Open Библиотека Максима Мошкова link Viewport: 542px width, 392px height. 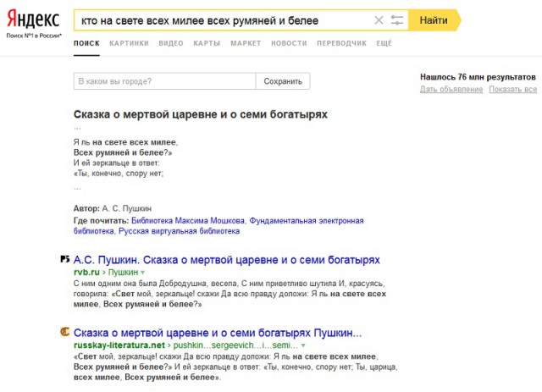click(188, 220)
